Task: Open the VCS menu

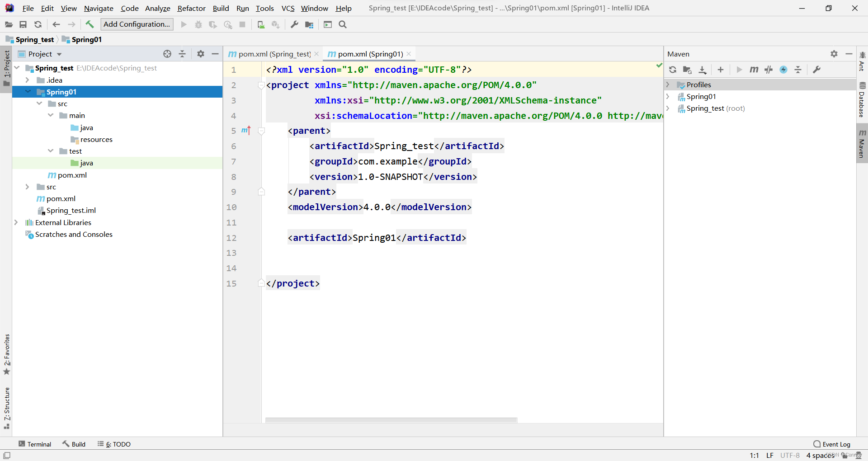Action: (x=288, y=8)
